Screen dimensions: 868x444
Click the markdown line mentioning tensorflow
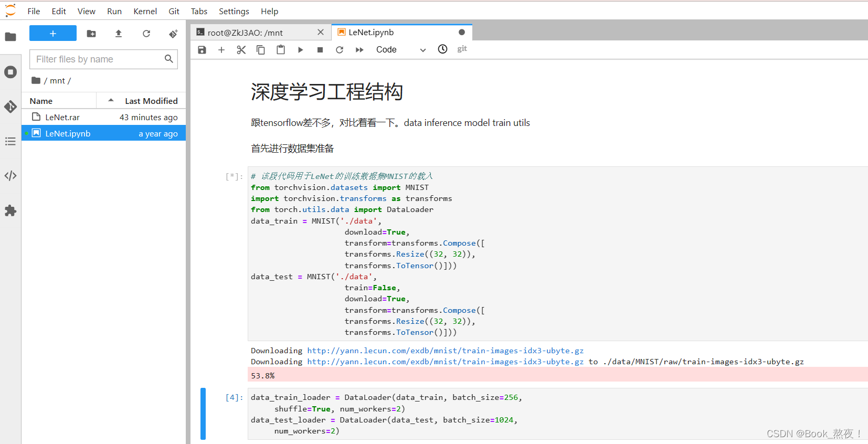(x=390, y=123)
